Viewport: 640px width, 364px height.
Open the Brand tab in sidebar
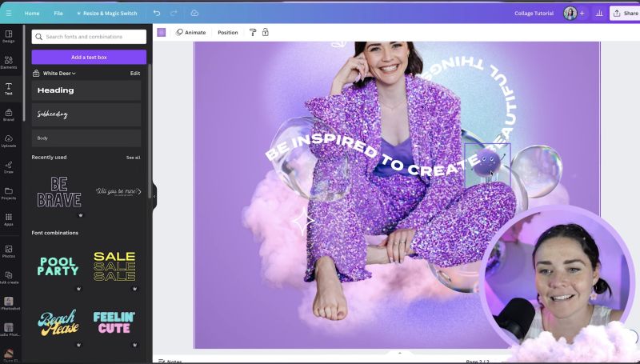(x=9, y=114)
